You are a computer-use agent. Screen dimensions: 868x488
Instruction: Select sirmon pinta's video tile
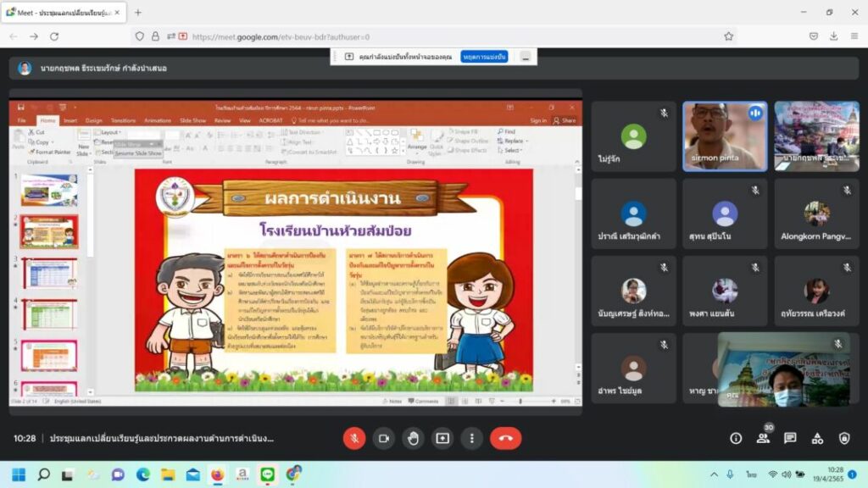[x=725, y=136]
